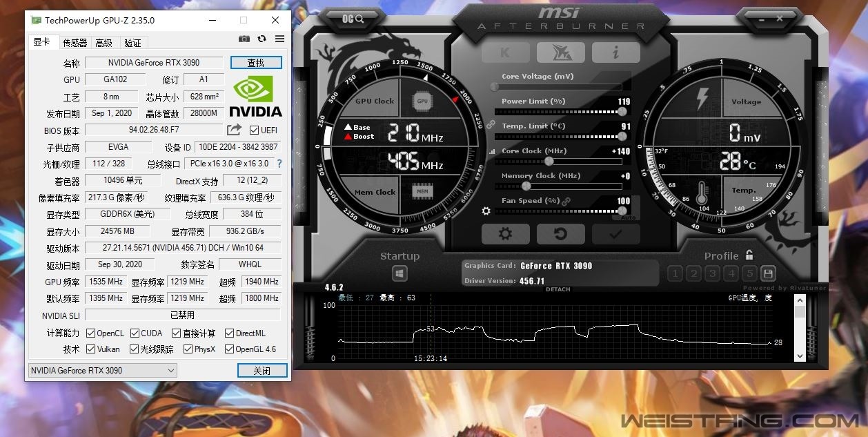Reset Afterburner settings to defaults
This screenshot has width=868, height=437.
[x=560, y=234]
